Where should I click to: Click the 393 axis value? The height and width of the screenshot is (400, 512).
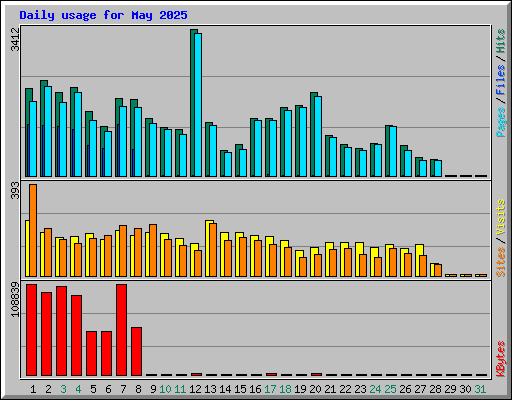(15, 190)
